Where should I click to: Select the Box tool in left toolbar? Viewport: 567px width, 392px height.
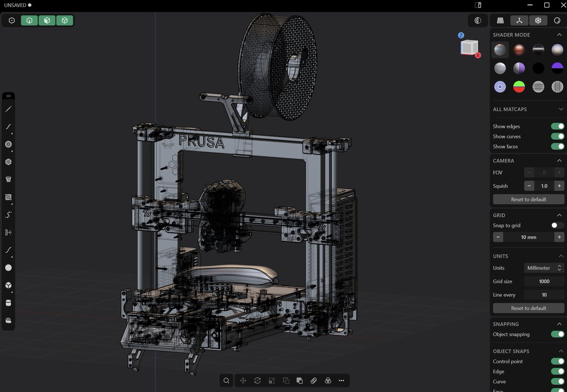(9, 285)
